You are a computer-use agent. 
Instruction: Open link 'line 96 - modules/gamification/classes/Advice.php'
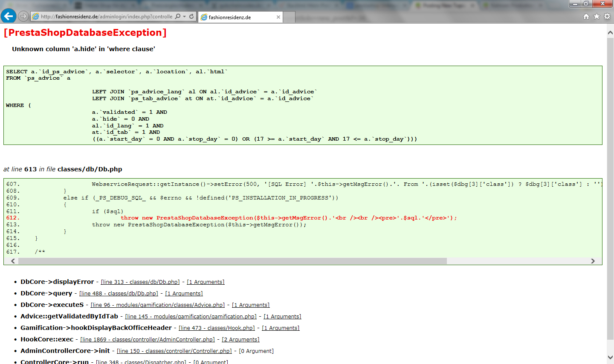158,305
